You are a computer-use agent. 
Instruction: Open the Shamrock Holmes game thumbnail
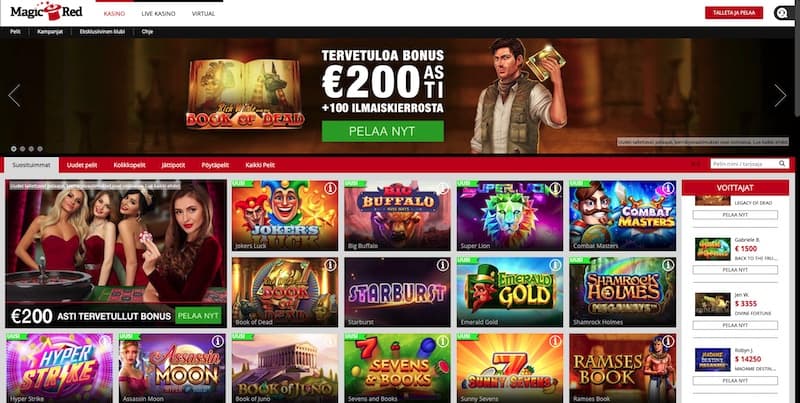pyautogui.click(x=622, y=292)
